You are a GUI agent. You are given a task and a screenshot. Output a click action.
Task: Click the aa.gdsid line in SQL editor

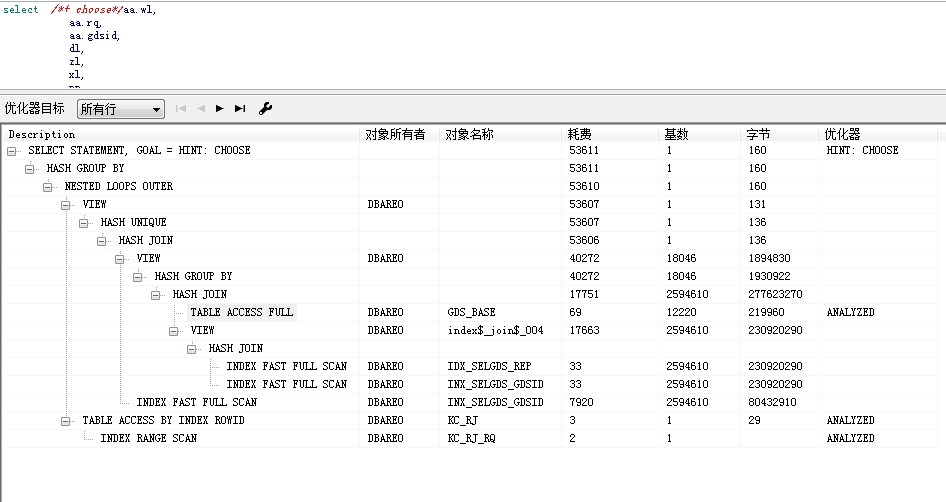pos(94,36)
